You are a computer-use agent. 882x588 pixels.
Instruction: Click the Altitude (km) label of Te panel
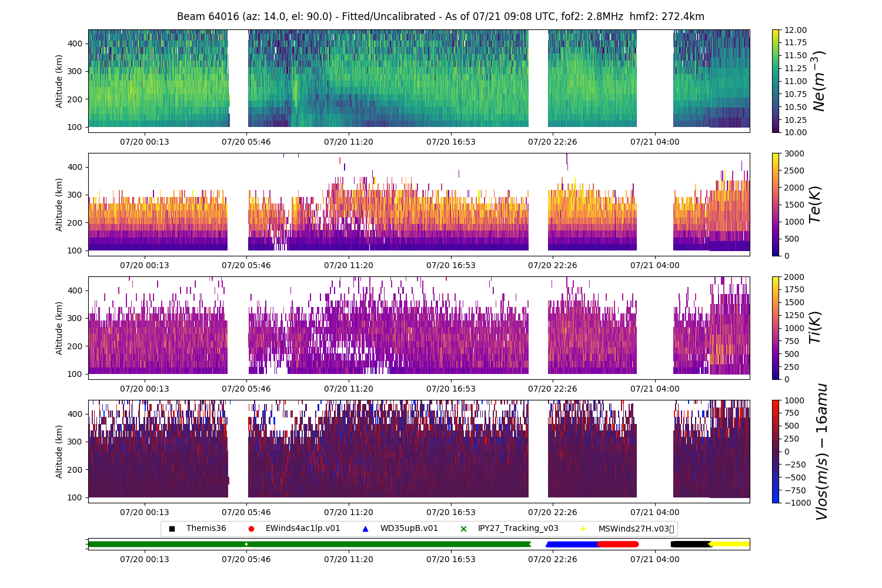tap(59, 204)
